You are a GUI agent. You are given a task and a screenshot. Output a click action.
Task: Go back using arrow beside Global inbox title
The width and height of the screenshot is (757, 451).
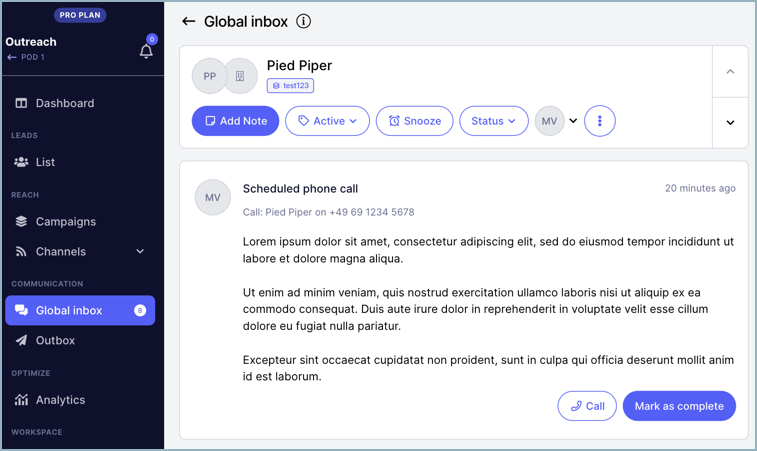tap(188, 21)
